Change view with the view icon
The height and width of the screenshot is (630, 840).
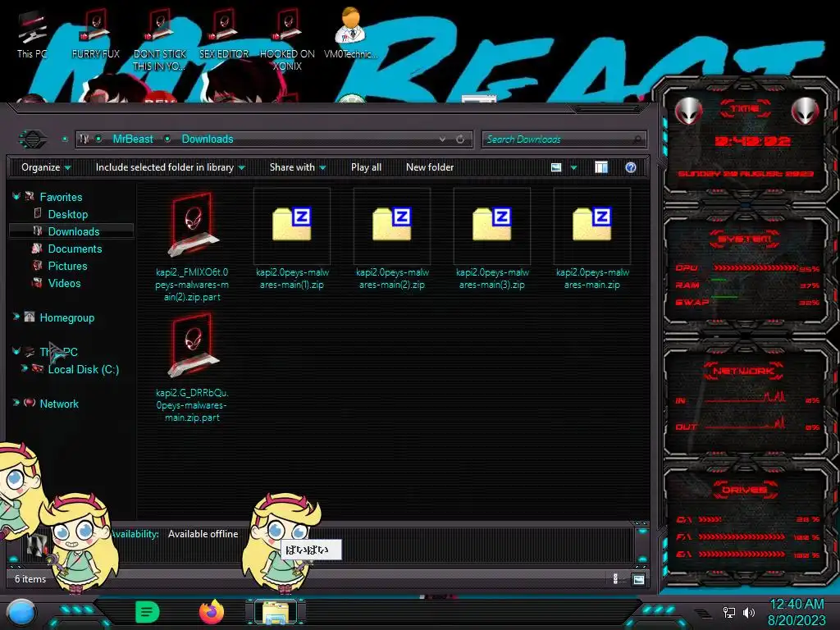[556, 167]
